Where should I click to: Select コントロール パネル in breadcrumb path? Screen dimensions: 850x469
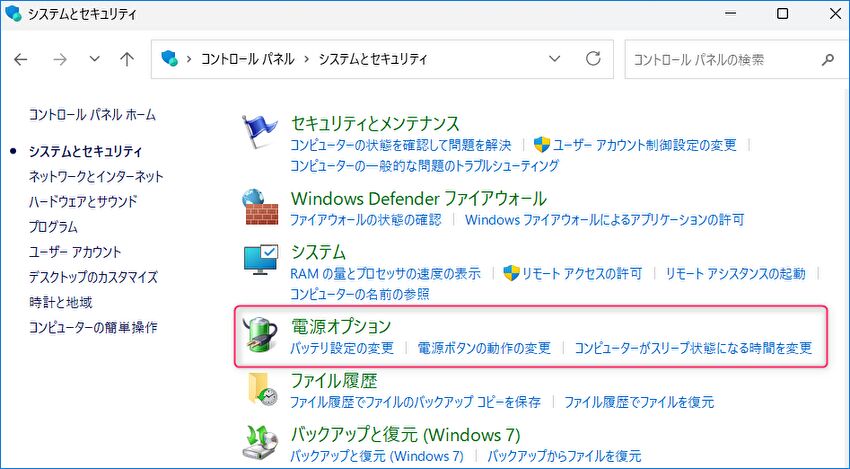click(247, 59)
